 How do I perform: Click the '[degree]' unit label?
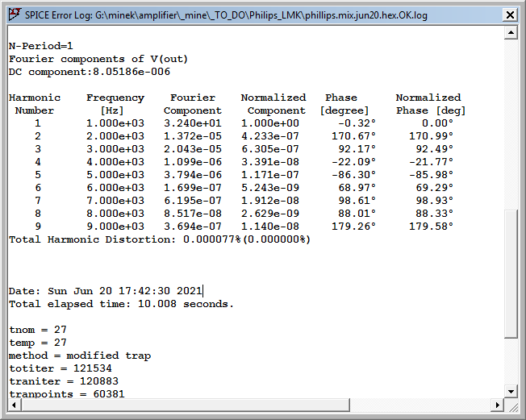click(x=344, y=110)
